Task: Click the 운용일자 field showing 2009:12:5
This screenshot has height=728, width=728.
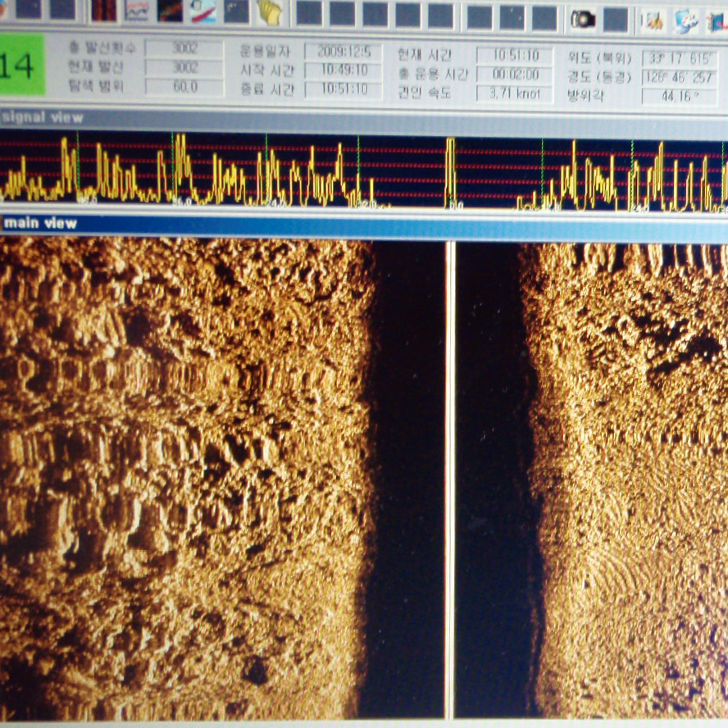Action: (344, 51)
